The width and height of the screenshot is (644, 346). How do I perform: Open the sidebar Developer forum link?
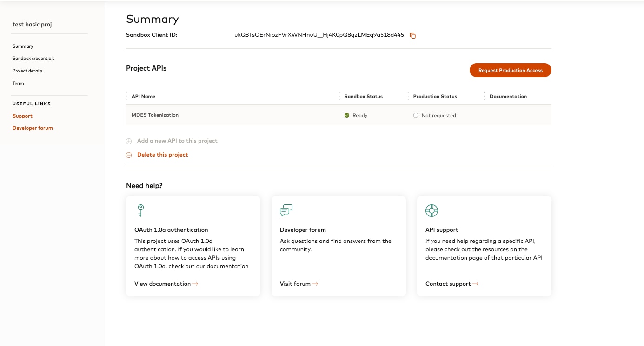point(33,128)
